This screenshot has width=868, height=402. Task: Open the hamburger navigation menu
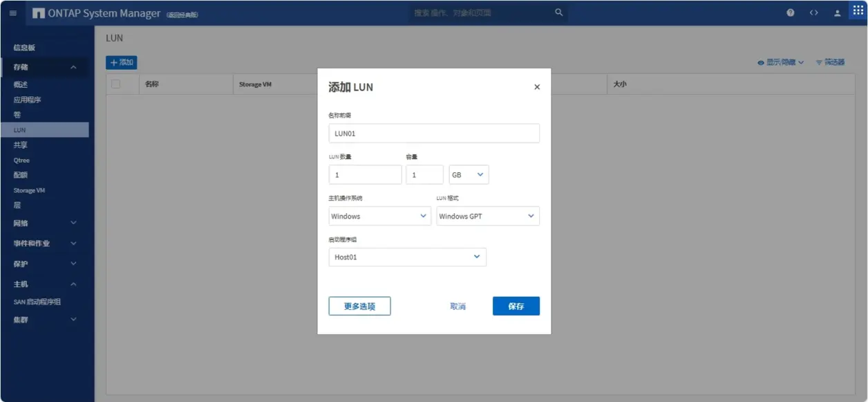coord(13,13)
